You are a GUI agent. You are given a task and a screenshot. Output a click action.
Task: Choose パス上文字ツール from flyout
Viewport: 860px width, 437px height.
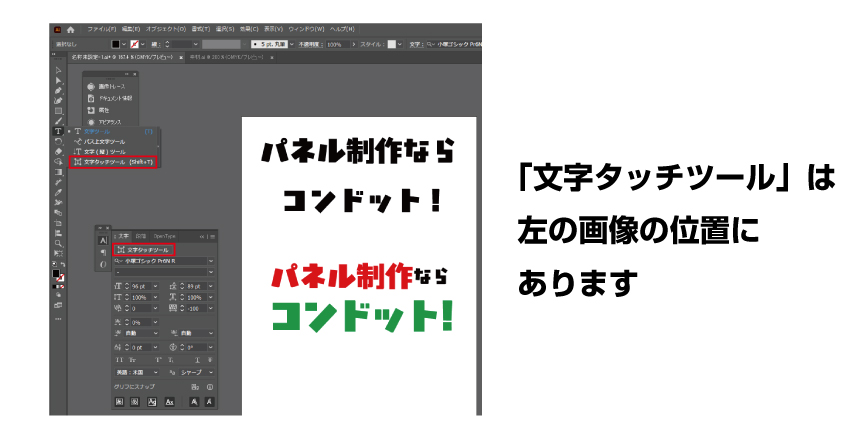pyautogui.click(x=103, y=141)
